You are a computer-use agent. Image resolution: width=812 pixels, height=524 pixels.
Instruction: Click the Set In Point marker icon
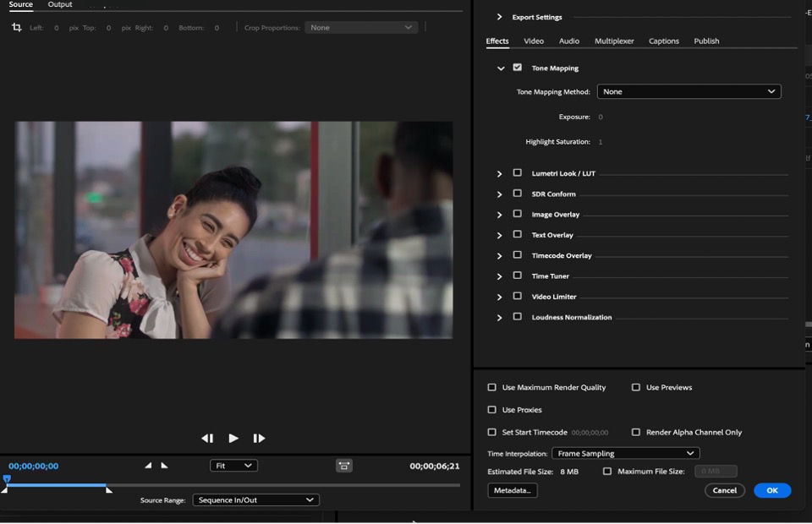149,466
